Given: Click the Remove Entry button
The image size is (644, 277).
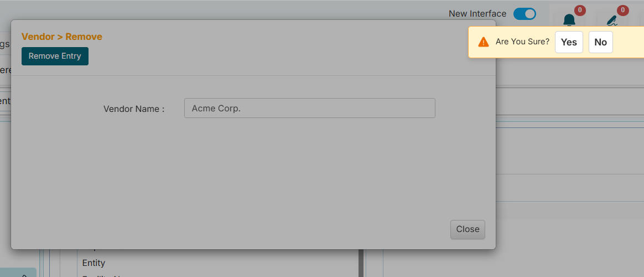Looking at the screenshot, I should coord(55,56).
